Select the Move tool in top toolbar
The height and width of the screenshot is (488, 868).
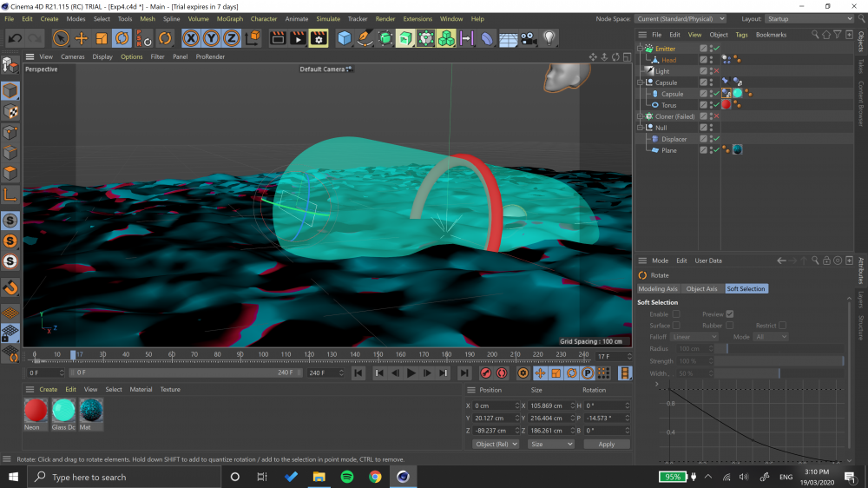(x=81, y=38)
